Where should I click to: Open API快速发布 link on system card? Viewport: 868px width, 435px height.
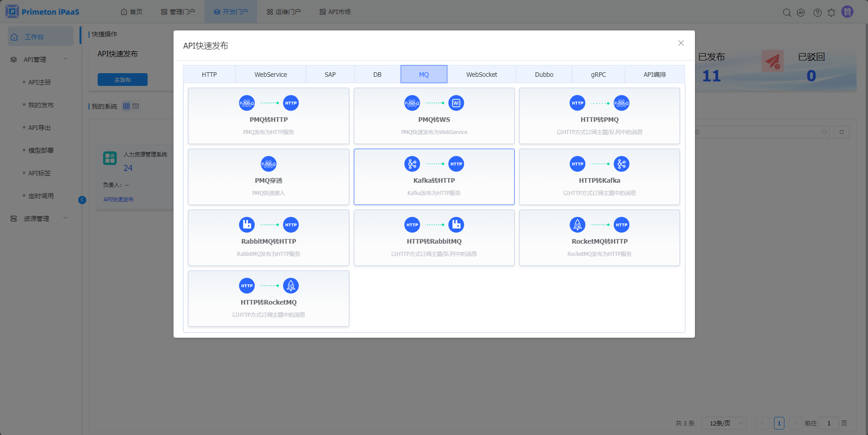pos(119,200)
